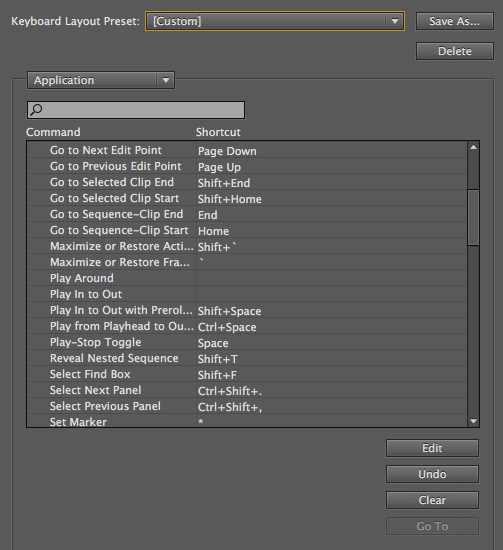The image size is (503, 550).
Task: Click the magnifier icon in the search box
Action: click(36, 110)
